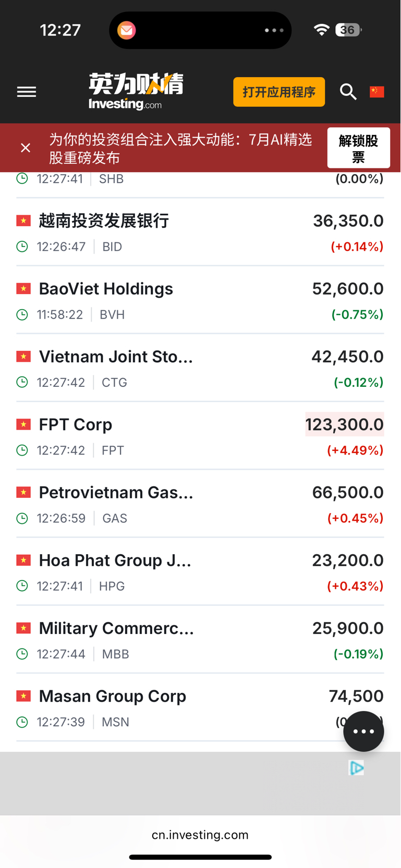The width and height of the screenshot is (401, 868).
Task: Tap the China flag region selector
Action: 377,92
